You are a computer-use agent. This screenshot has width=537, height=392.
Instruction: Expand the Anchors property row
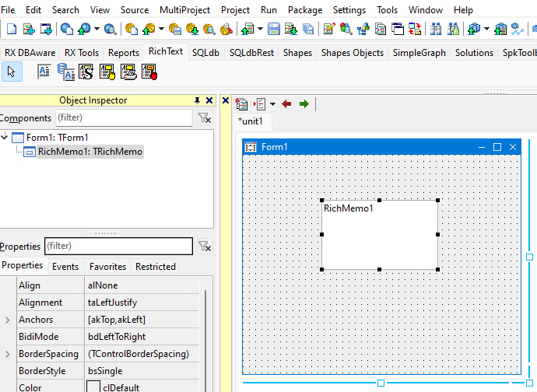coord(8,320)
